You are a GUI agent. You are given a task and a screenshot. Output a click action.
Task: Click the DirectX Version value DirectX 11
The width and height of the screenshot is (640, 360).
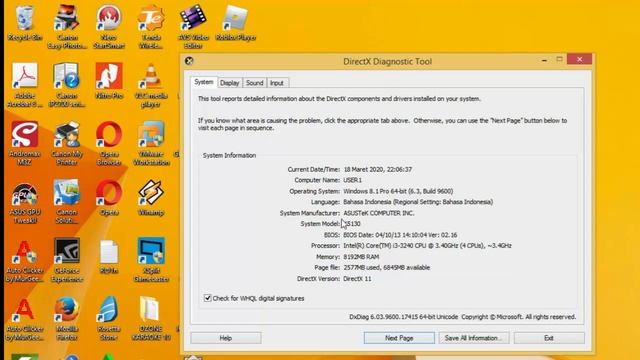click(357, 279)
